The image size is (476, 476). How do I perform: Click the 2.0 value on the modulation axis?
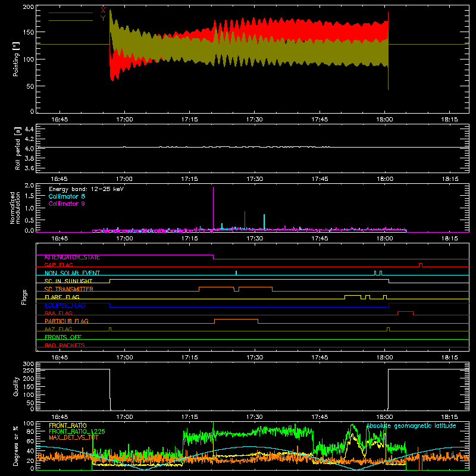29,186
